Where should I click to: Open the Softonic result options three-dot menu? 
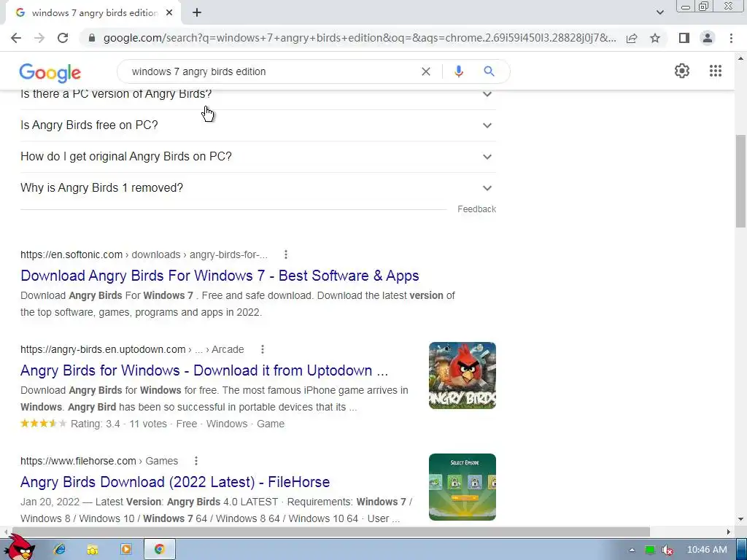[286, 254]
